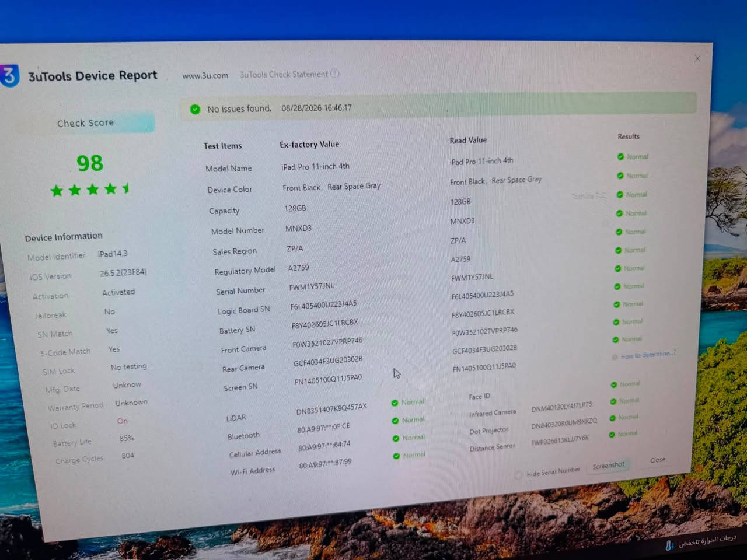Open the weather temperature widget on the taskbar
747x560 pixels.
[x=701, y=541]
